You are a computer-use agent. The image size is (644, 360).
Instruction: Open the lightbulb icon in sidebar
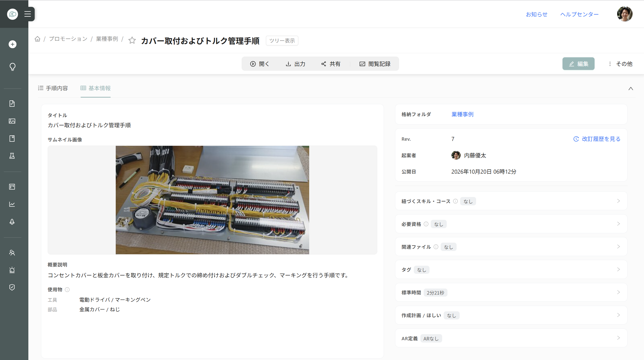click(x=12, y=67)
